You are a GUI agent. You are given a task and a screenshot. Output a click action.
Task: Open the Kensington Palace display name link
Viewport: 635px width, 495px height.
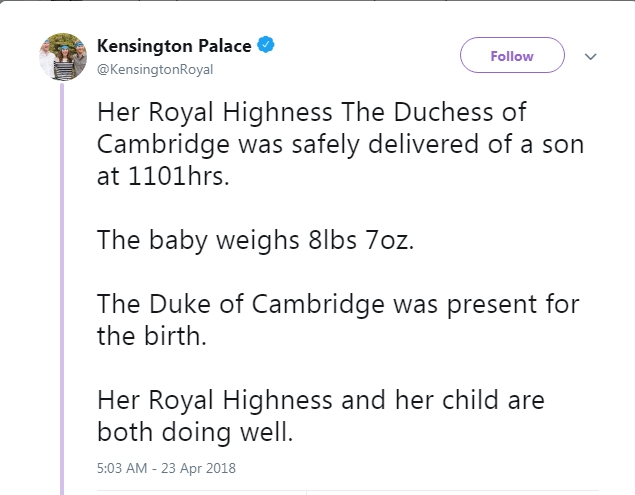coord(174,46)
